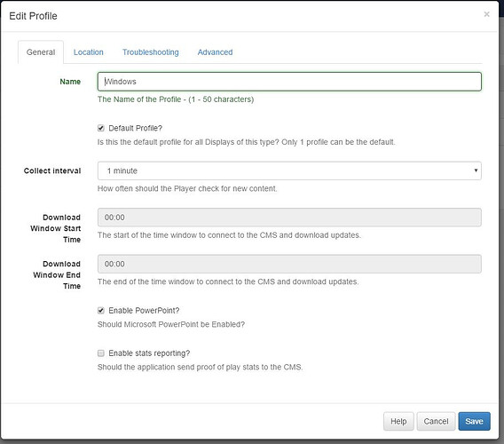Toggle the Enable PowerPoint checkbox
The width and height of the screenshot is (504, 444).
point(101,311)
